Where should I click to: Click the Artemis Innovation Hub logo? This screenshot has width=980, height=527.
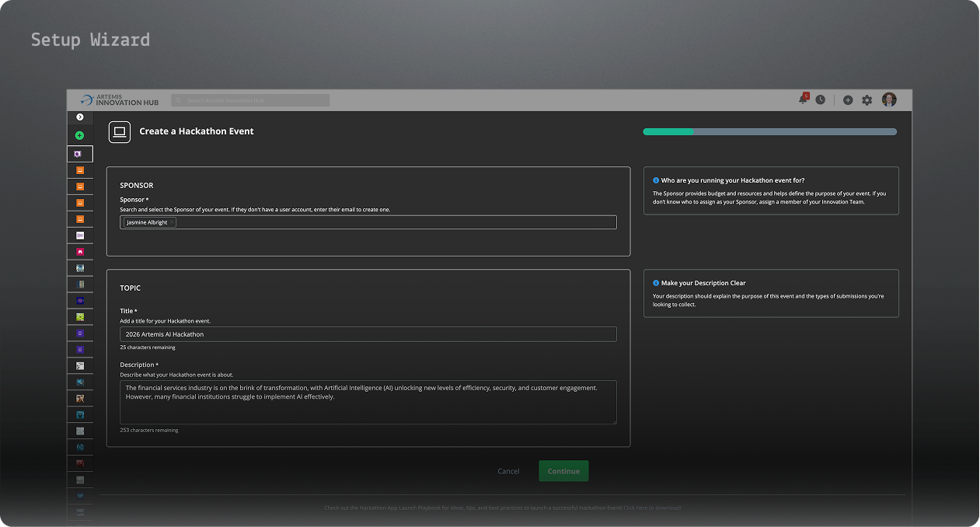pos(120,100)
